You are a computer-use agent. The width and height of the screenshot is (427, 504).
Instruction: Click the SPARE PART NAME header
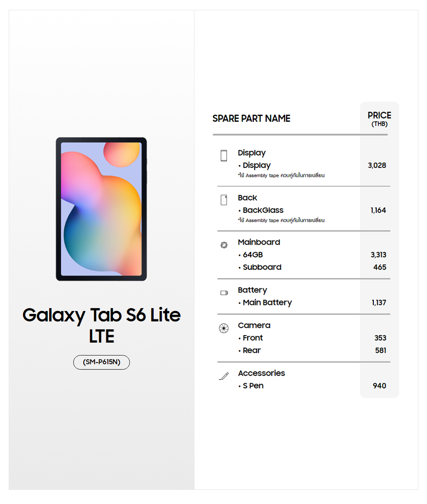click(x=251, y=119)
